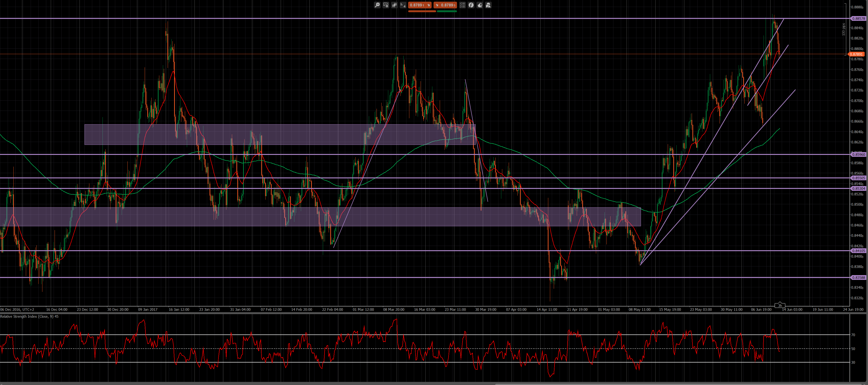
Task: Select the candlestick chart type icon
Action: coord(394,5)
